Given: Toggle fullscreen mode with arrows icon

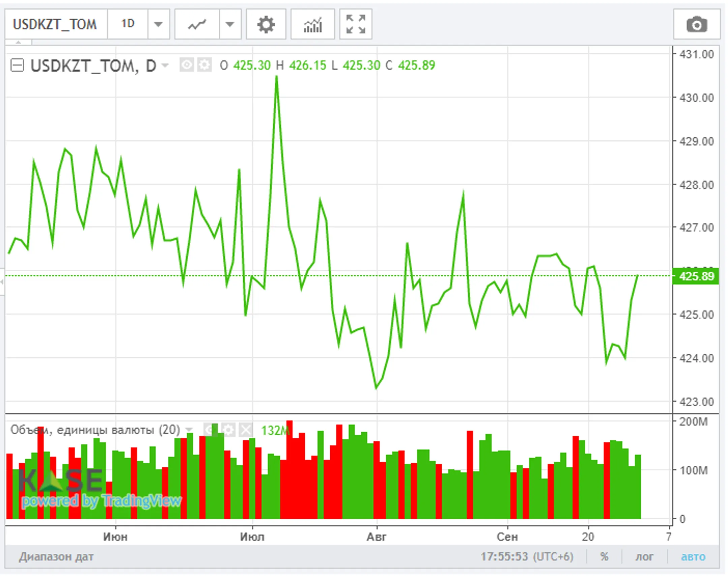Looking at the screenshot, I should point(356,24).
